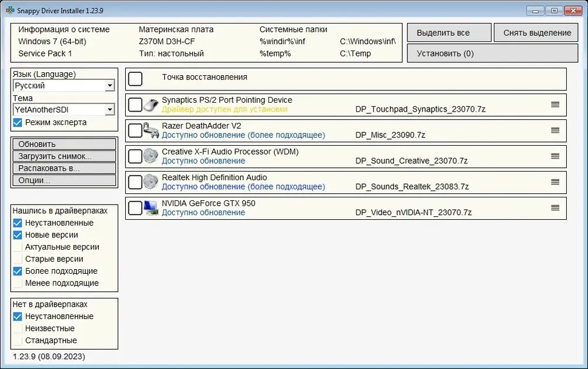Click the Snappy Driver Installer title bar icon
Viewport: 588px width, 369px height.
10,11
